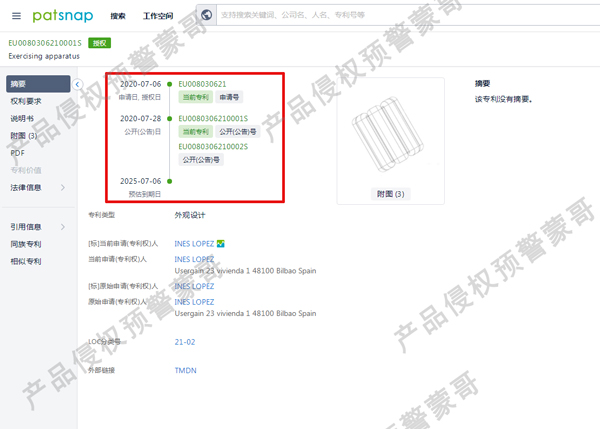Open INES LOPEZ under [标]当前申请(专利权)人
The image size is (600, 429).
[194, 243]
